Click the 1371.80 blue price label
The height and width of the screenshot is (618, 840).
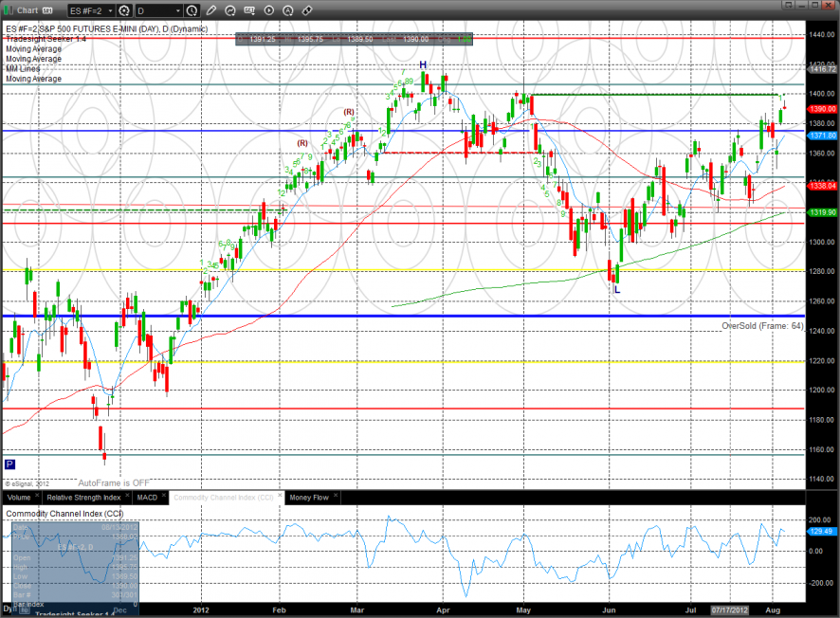tap(822, 136)
